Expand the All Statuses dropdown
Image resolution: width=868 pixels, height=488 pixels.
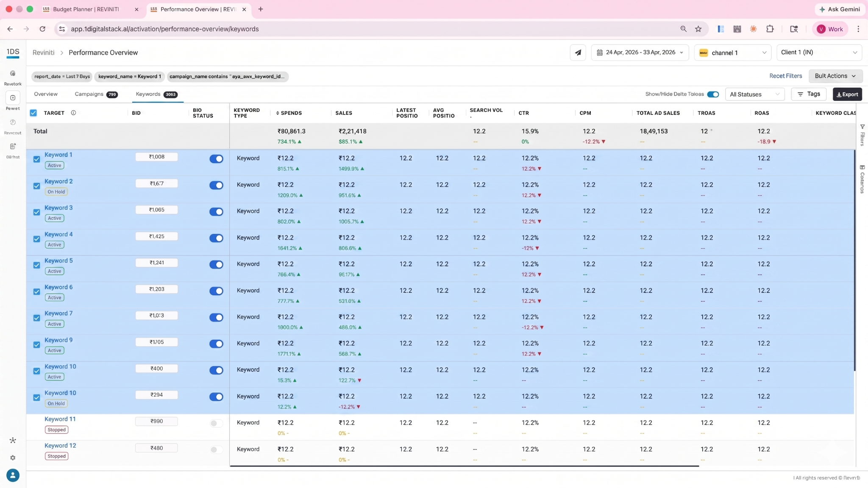[x=754, y=94]
